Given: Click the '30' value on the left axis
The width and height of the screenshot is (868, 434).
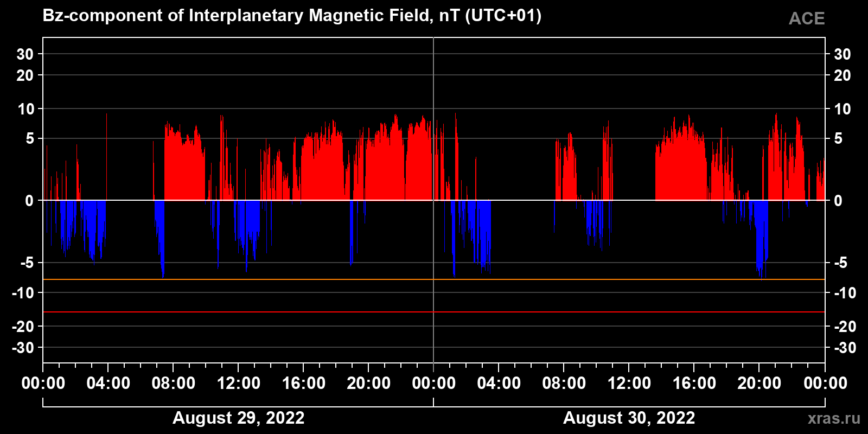Looking at the screenshot, I should click(25, 54).
